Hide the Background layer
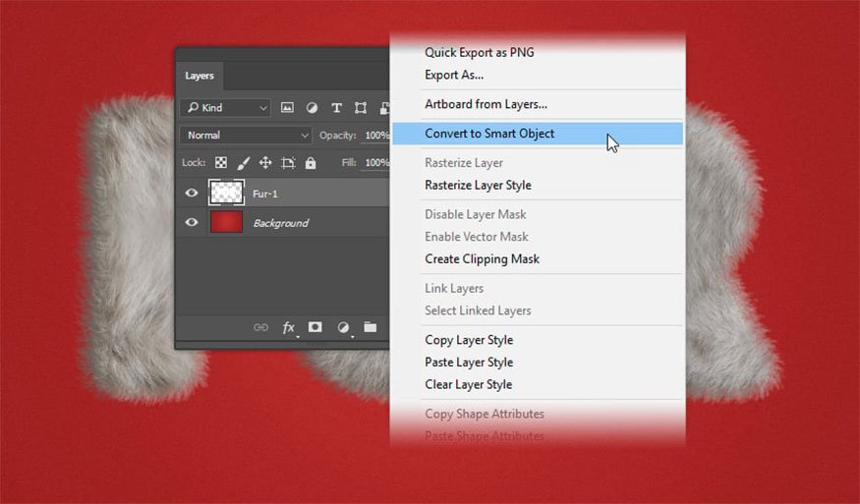Image resolution: width=860 pixels, height=504 pixels. [192, 222]
